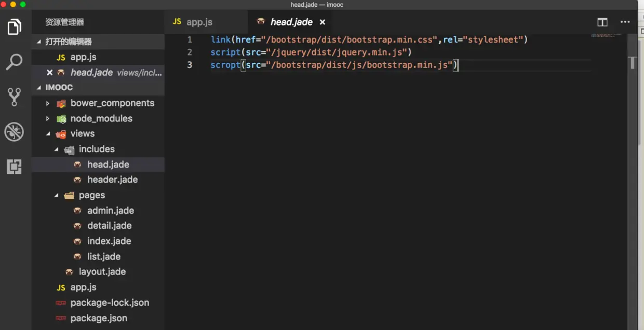This screenshot has height=330, width=644.
Task: Click the pug icon beside detail.jade
Action: (x=77, y=226)
